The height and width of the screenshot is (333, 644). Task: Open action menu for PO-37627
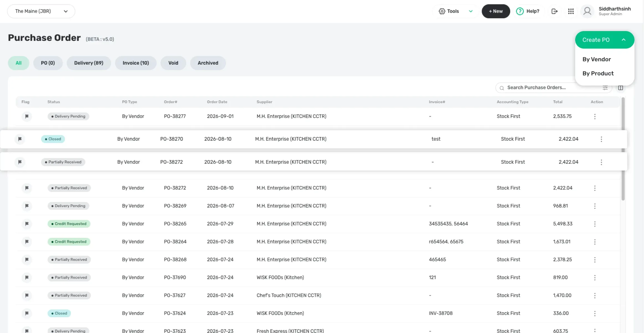click(595, 296)
